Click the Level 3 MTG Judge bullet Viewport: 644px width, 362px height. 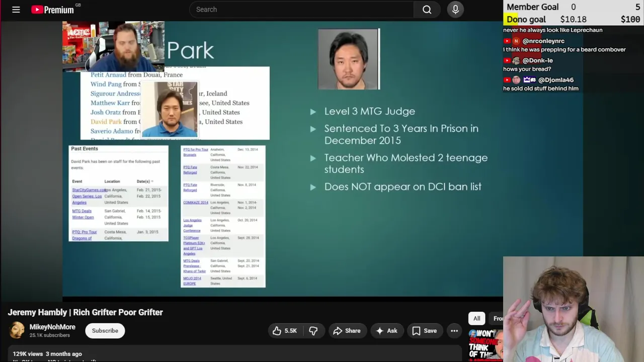coord(369,111)
